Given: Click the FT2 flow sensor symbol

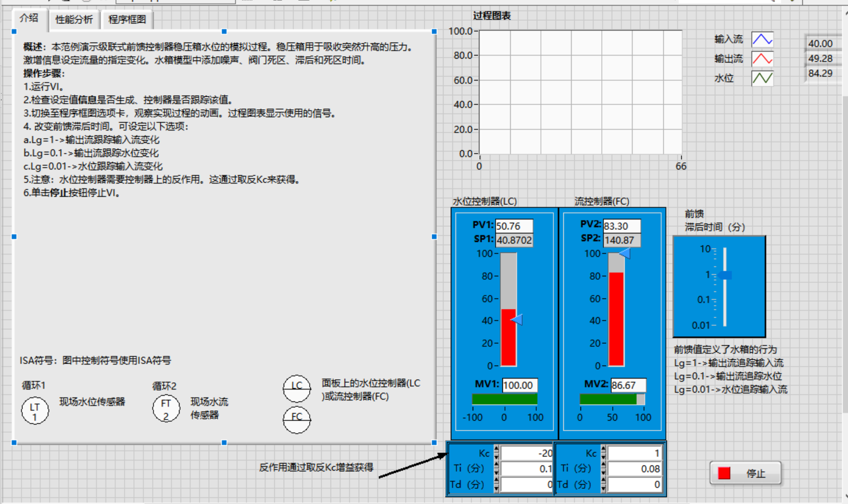Looking at the screenshot, I should [166, 408].
